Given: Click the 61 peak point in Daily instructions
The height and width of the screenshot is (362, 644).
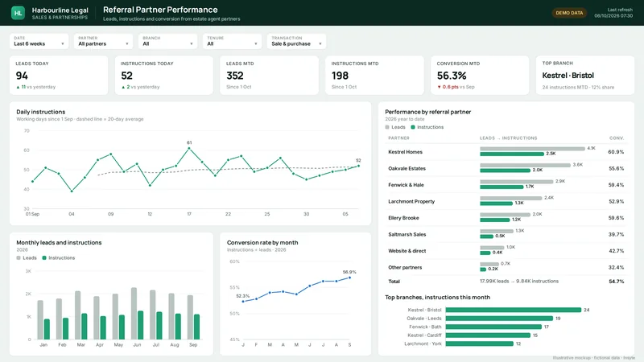Looking at the screenshot, I should tap(189, 148).
